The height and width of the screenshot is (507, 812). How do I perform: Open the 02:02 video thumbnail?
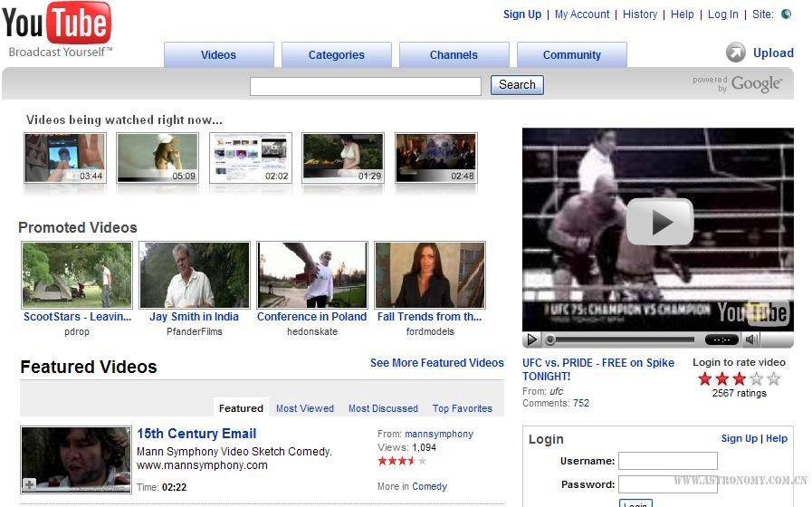(251, 158)
